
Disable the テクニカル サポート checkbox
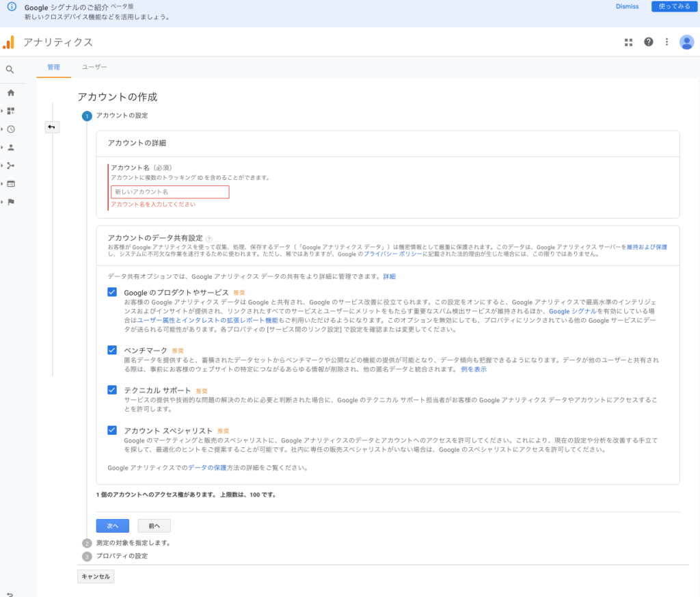coord(112,389)
